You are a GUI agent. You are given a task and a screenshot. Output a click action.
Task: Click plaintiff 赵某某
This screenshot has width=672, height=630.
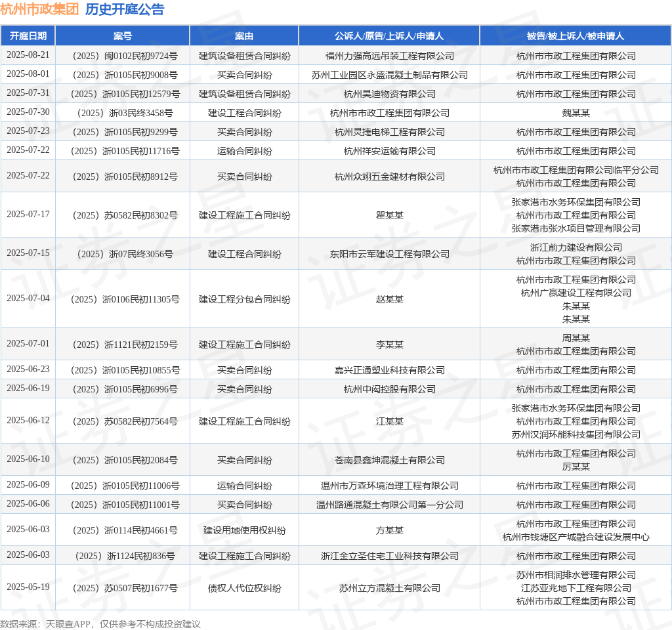coord(390,299)
